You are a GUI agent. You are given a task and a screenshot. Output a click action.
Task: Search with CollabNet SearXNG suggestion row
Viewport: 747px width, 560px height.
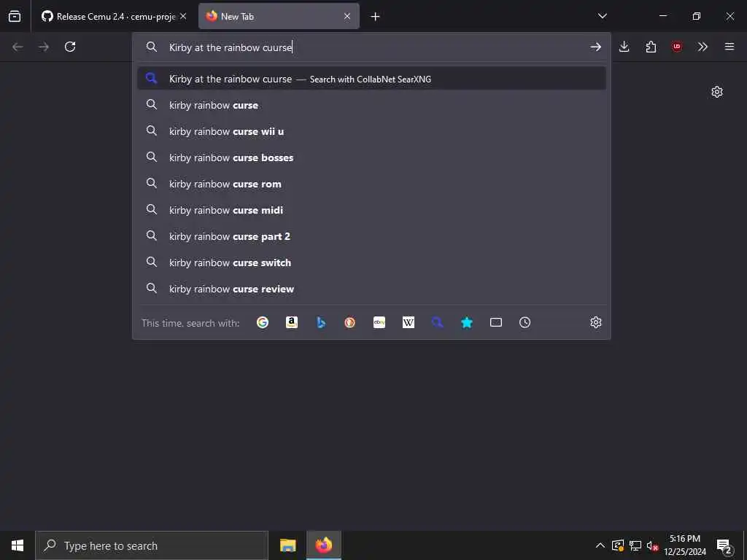(x=371, y=79)
